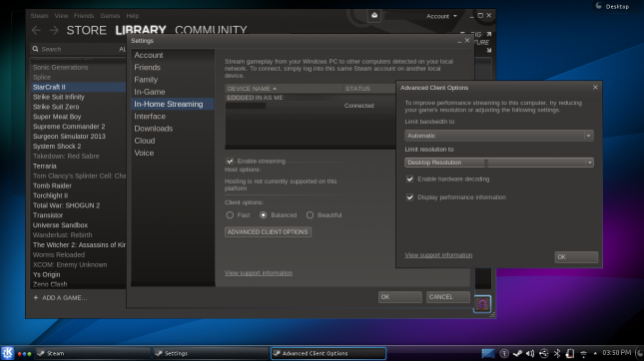The height and width of the screenshot is (361, 644).
Task: Go forward with the Steam forward arrow
Action: 54,30
